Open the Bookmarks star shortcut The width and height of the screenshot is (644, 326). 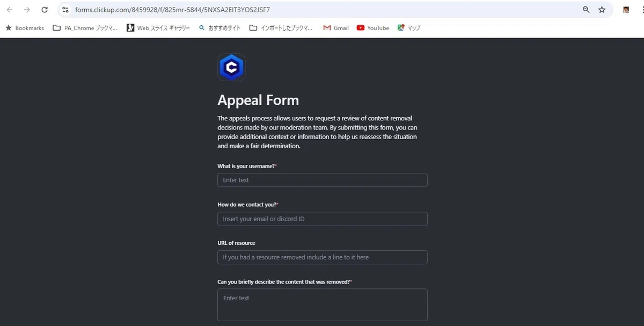(x=25, y=28)
